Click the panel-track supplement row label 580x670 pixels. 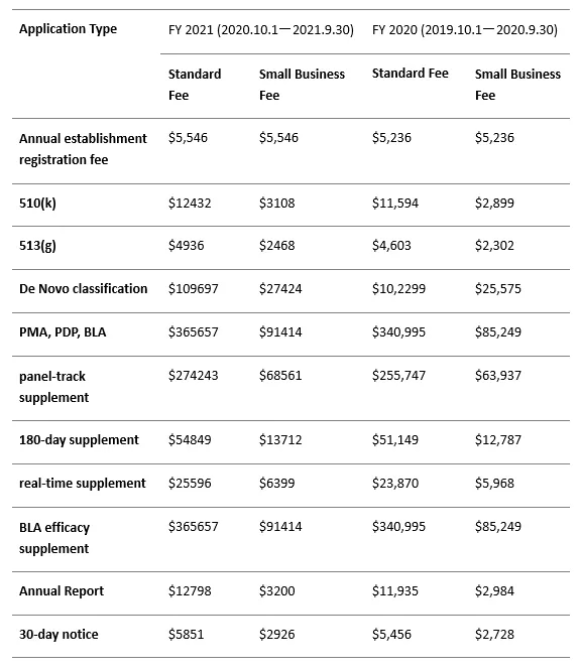54,387
